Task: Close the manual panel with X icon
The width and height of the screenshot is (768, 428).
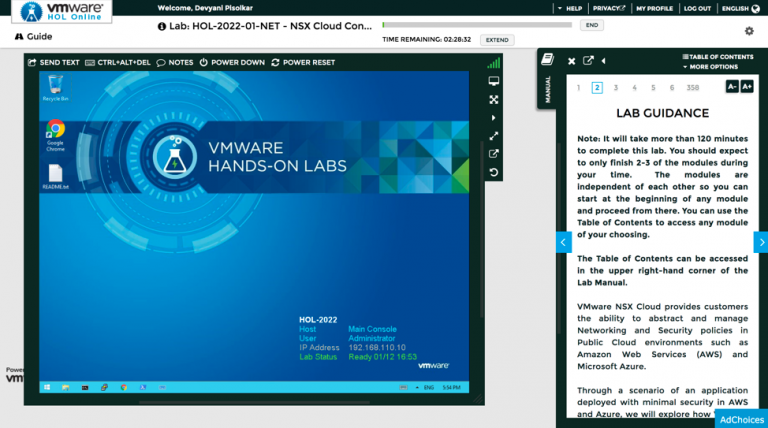Action: (x=571, y=61)
